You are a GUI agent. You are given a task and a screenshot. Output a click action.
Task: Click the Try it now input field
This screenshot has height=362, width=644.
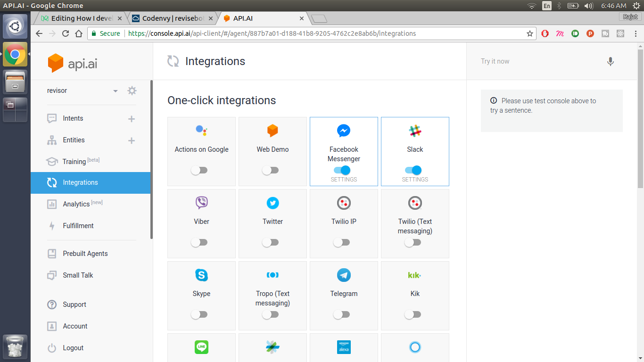point(540,61)
